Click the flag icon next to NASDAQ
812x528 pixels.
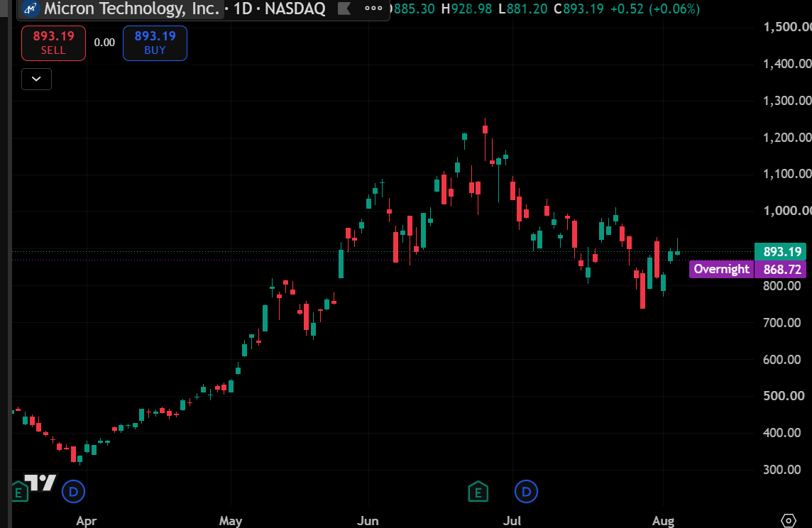click(344, 9)
